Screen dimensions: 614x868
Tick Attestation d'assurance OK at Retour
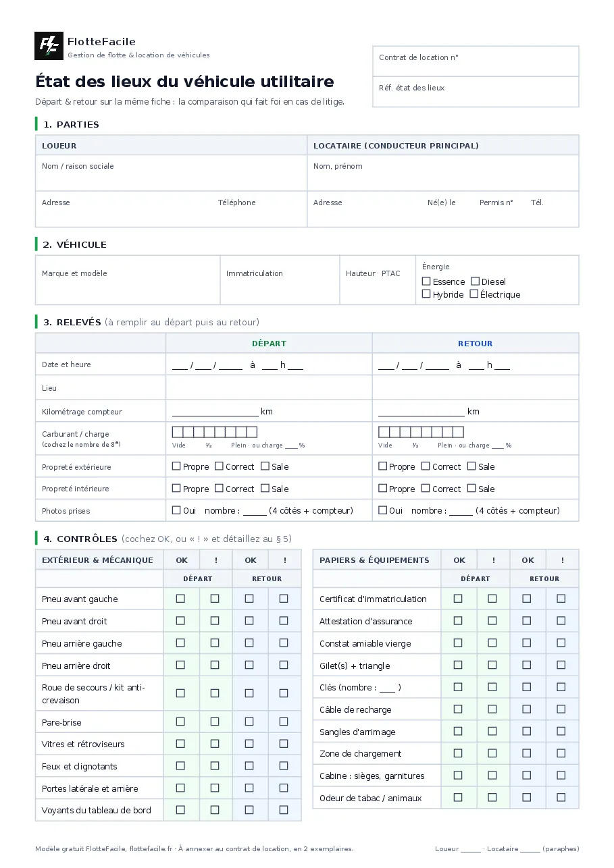(x=527, y=621)
